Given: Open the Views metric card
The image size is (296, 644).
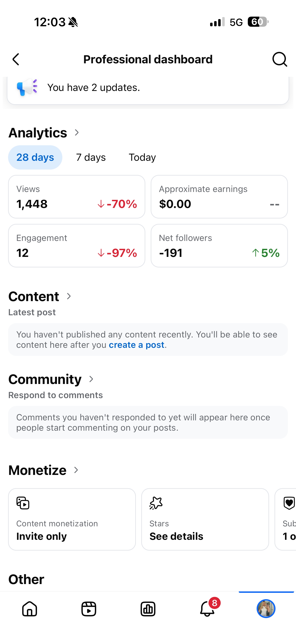Looking at the screenshot, I should pos(77,196).
